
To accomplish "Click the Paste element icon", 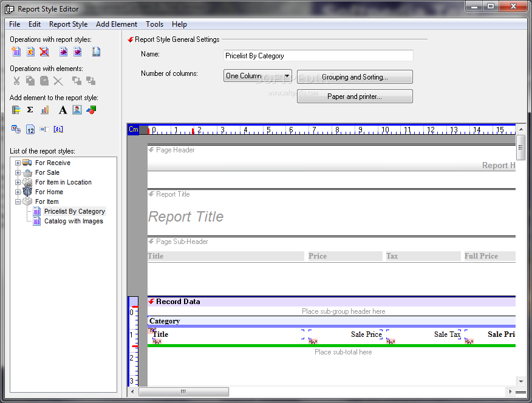I will coord(44,81).
